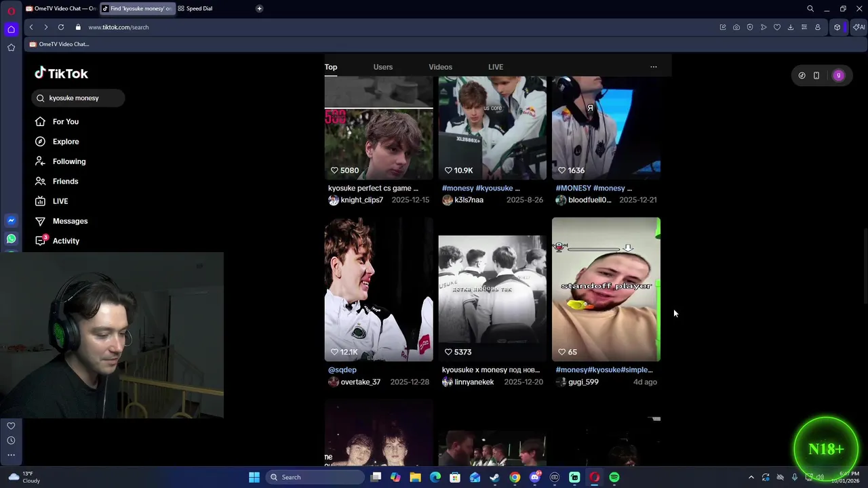Add page to pinboards heart icon
This screenshot has height=488, width=868.
[777, 27]
